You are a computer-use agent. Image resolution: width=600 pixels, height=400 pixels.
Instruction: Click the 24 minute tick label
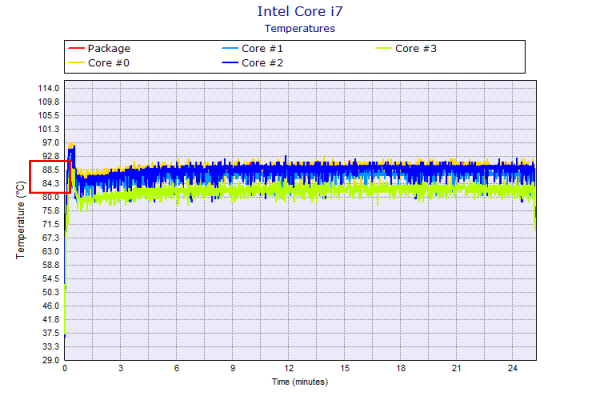[x=513, y=368]
